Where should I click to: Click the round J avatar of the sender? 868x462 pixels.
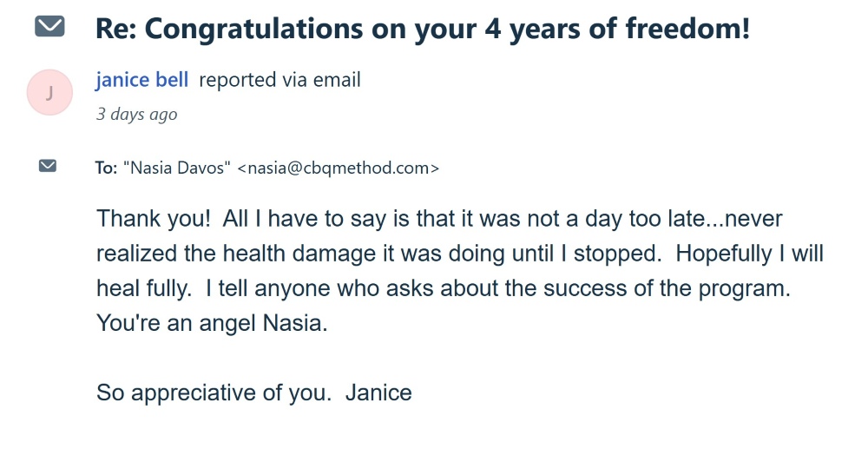click(49, 94)
